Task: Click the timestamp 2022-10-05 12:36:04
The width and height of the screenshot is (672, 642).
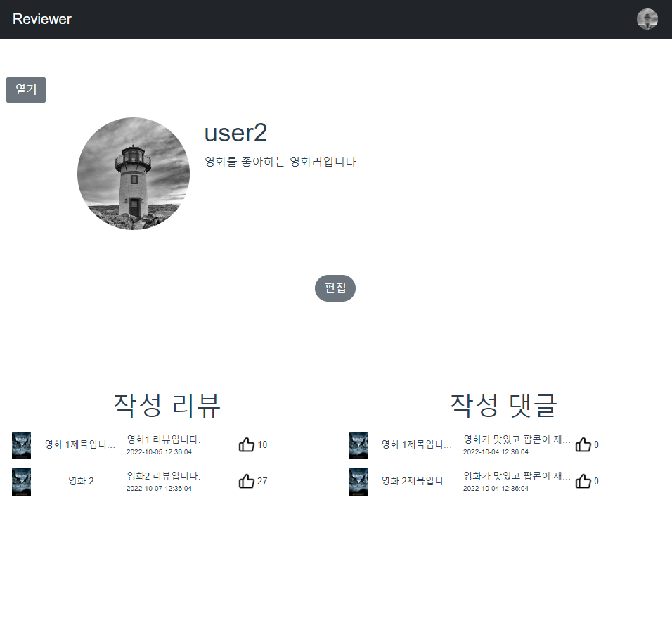Action: 159,452
